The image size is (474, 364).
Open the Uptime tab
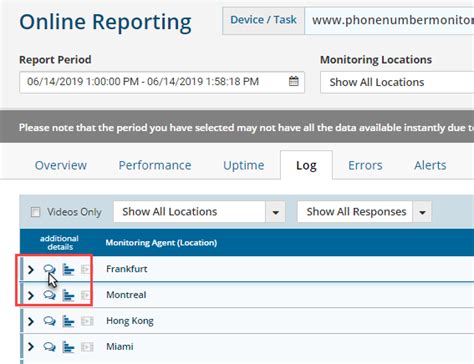pos(244,165)
